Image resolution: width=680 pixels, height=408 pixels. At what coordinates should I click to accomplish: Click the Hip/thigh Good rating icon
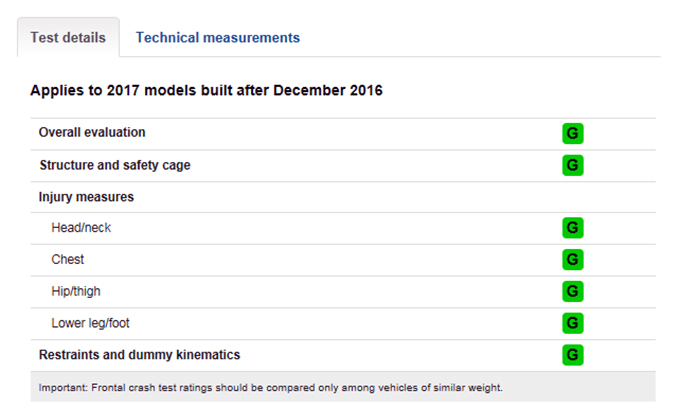572,291
